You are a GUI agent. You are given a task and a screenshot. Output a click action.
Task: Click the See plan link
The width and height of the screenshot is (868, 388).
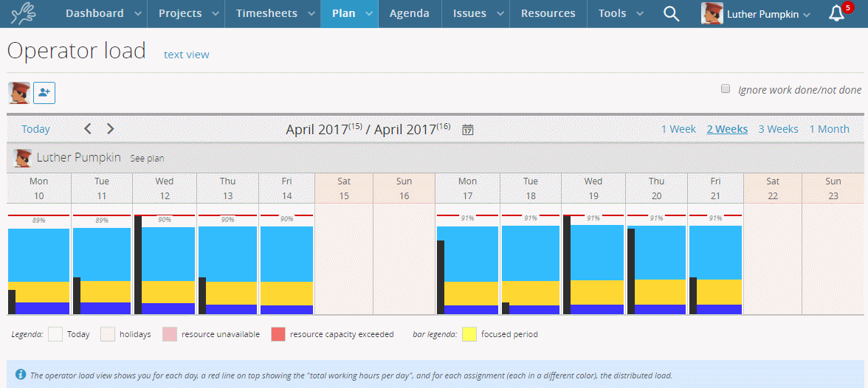click(147, 158)
